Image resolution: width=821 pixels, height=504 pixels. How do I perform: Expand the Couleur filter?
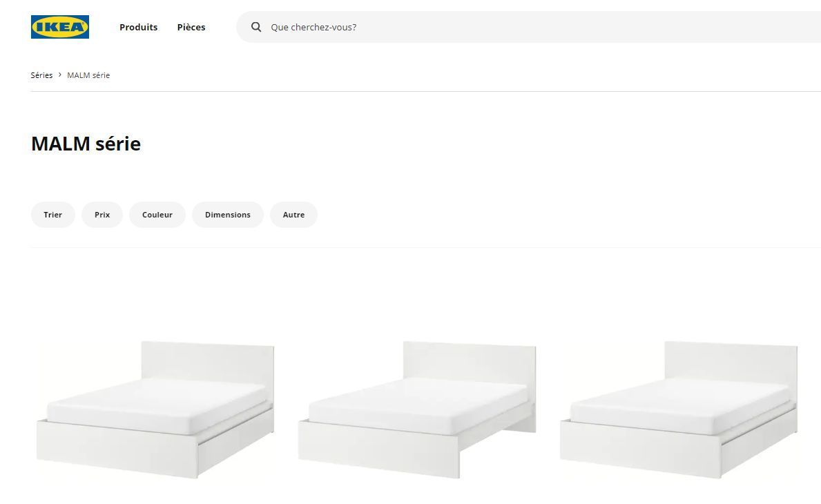[x=157, y=215]
